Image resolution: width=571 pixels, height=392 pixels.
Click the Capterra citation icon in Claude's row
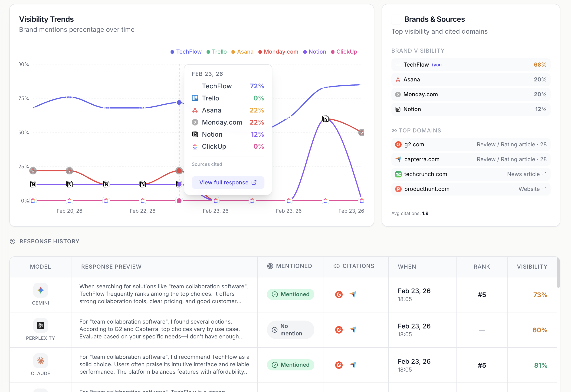[353, 365]
